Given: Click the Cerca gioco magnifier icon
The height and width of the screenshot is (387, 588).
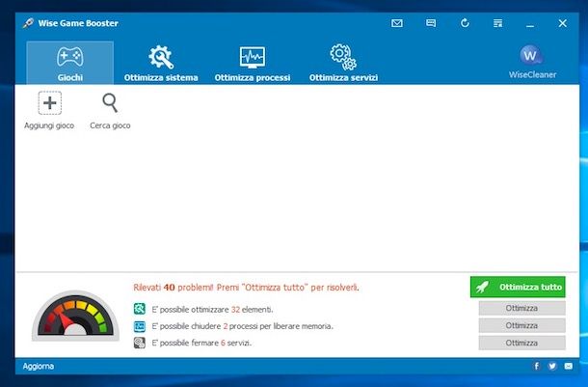Looking at the screenshot, I should point(110,103).
